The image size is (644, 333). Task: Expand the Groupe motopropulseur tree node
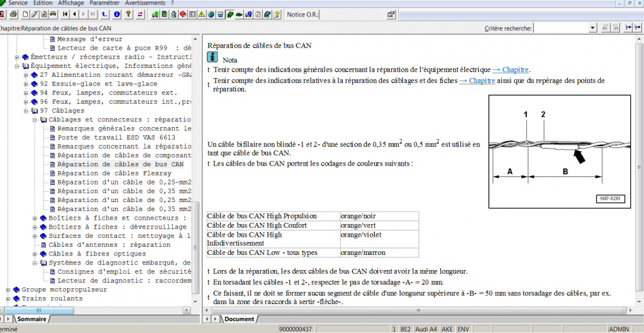pos(8,290)
